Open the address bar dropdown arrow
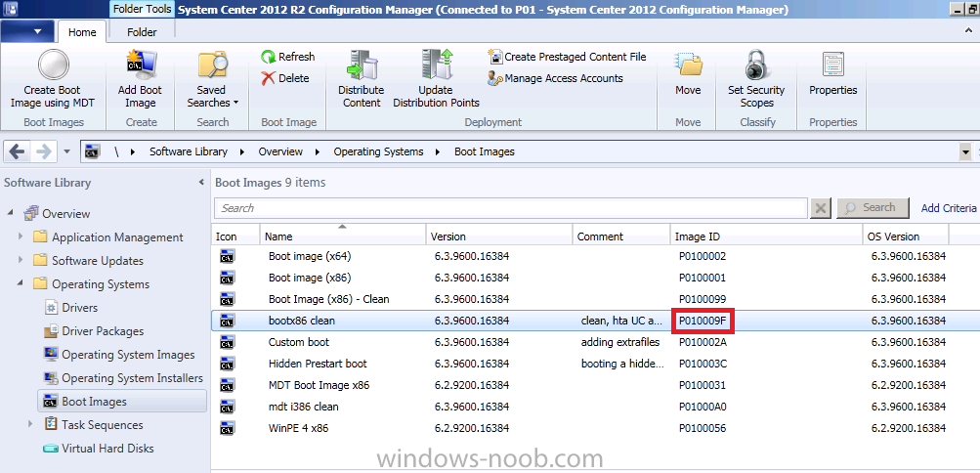This screenshot has width=980, height=473. tap(965, 151)
